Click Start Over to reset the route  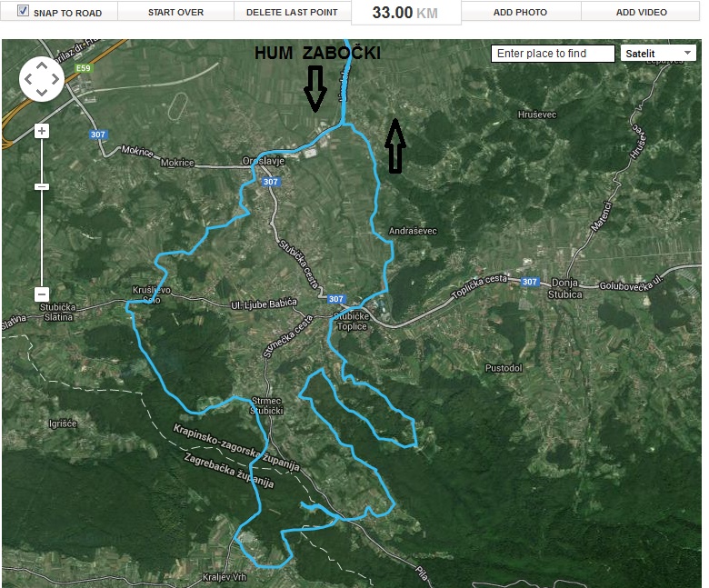175,13
